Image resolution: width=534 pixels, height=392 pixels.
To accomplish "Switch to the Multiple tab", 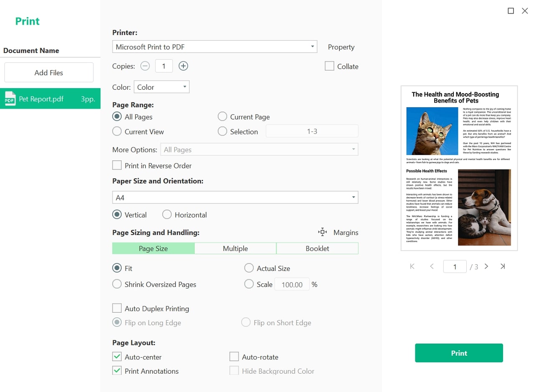I will click(x=235, y=248).
